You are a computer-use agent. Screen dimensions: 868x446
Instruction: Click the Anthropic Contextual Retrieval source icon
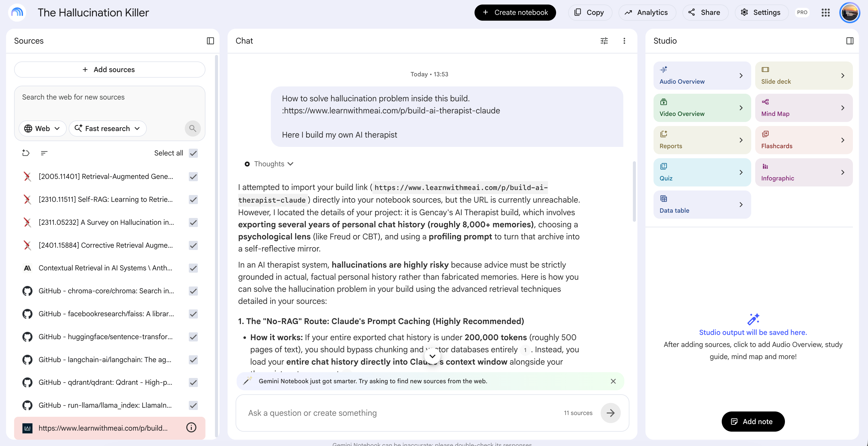(x=27, y=268)
